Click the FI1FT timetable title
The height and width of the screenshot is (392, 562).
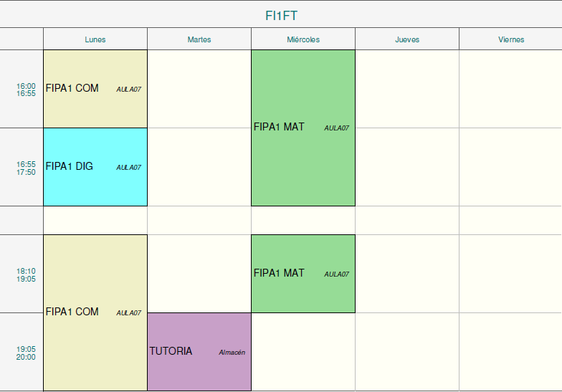coord(281,15)
